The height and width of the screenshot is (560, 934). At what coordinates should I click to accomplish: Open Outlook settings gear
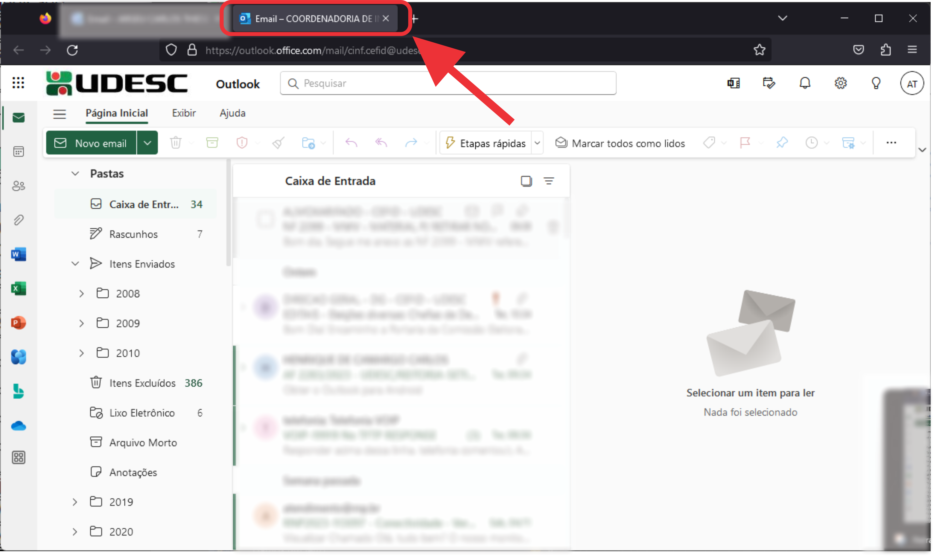840,83
